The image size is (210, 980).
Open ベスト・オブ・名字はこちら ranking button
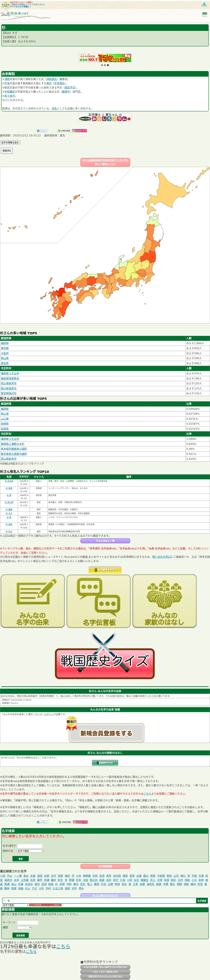(x=105, y=972)
